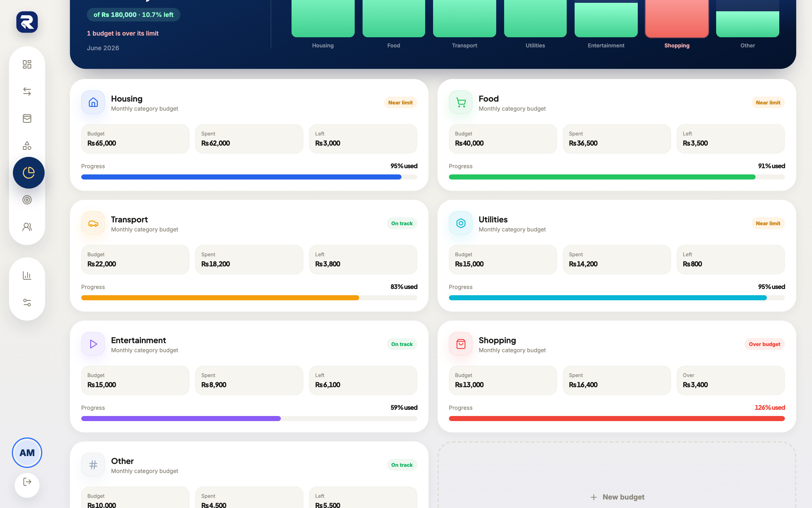The width and height of the screenshot is (812, 508).
Task: Click the Food green progress bar
Action: [617, 177]
